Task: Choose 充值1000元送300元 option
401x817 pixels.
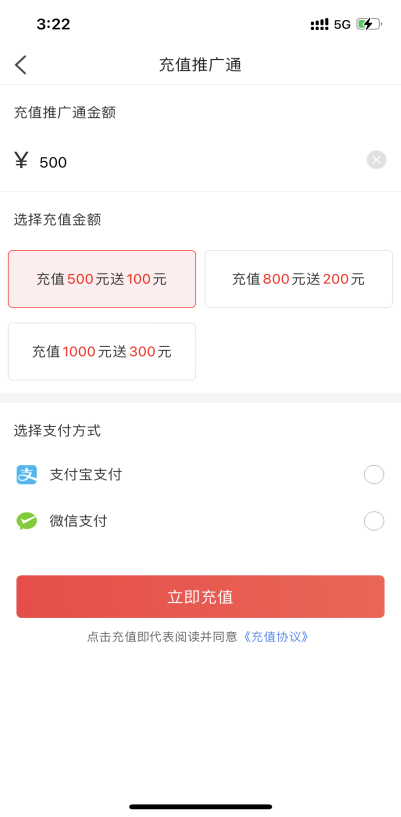Action: tap(102, 352)
